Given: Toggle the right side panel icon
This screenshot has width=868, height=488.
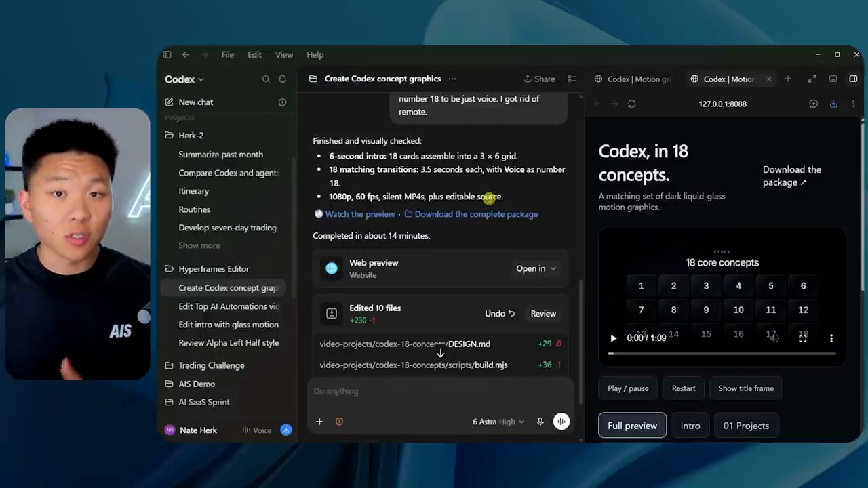Looking at the screenshot, I should 853,79.
